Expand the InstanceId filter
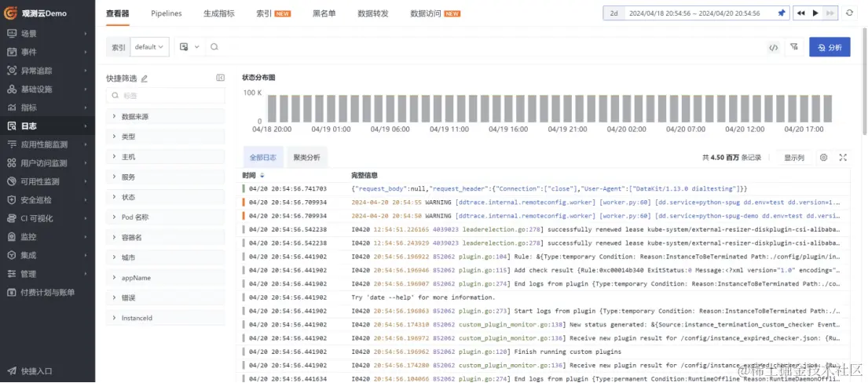 coord(165,318)
